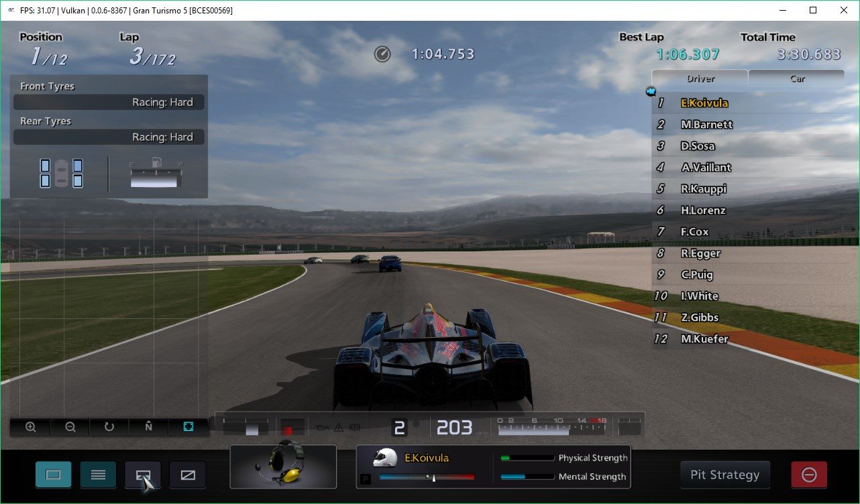The width and height of the screenshot is (860, 504).
Task: Click the red brake indicator square
Action: tap(288, 430)
